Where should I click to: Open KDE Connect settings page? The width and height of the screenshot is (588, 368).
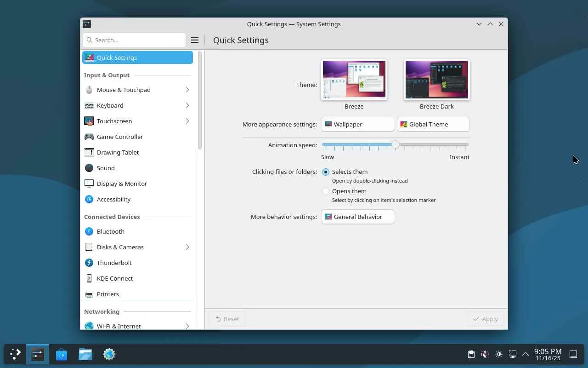[137, 278]
